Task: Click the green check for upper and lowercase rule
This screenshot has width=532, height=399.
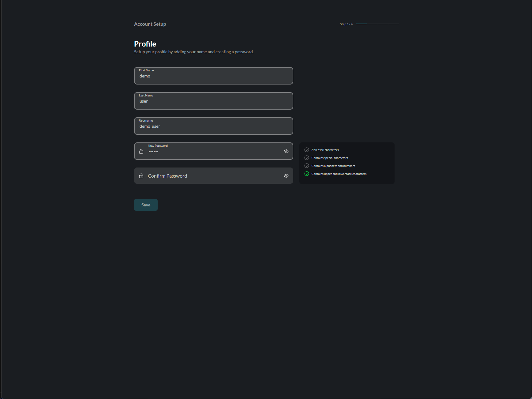Action: pos(307,174)
